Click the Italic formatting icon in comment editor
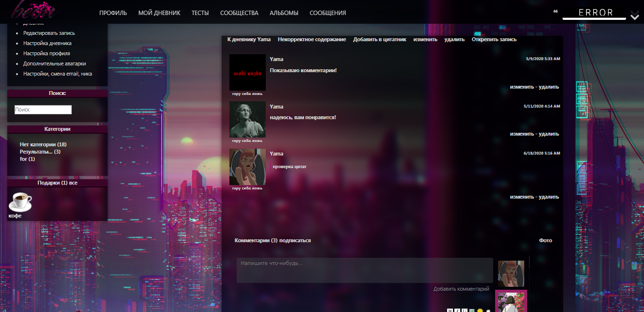This screenshot has height=312, width=644. pos(457,310)
